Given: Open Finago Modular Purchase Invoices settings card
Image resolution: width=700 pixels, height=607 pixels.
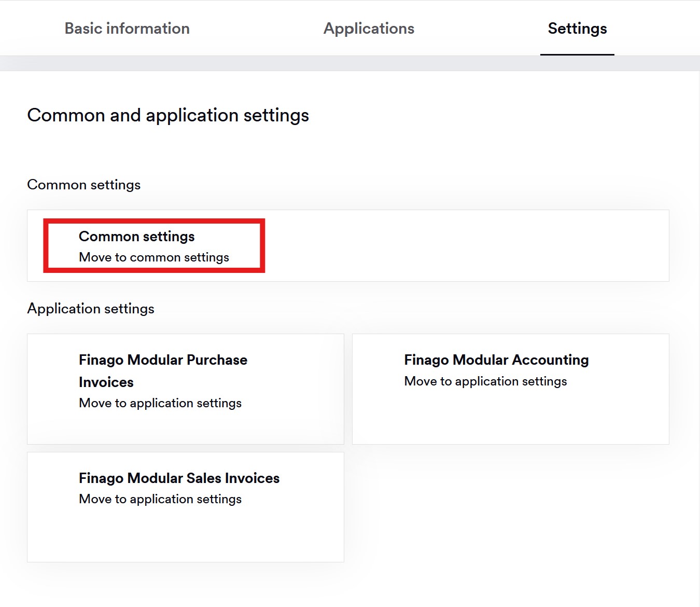Looking at the screenshot, I should point(186,389).
